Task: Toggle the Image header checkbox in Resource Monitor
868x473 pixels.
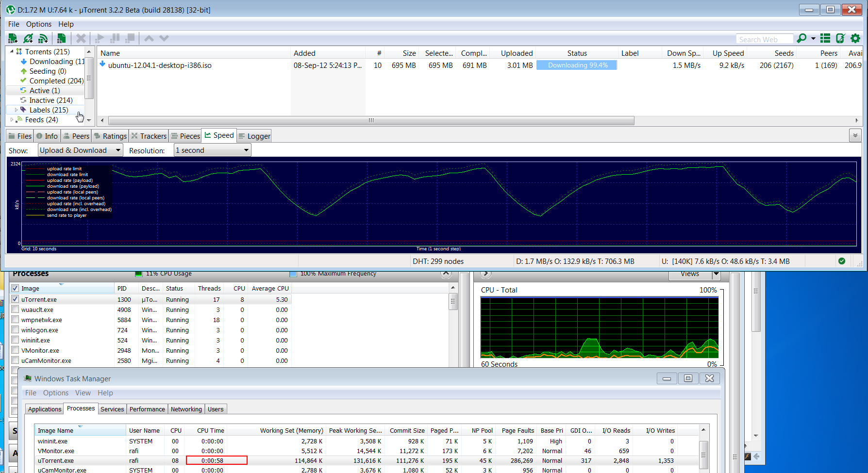Action: (x=15, y=288)
